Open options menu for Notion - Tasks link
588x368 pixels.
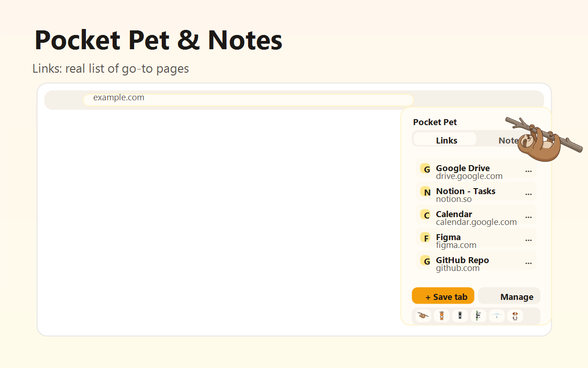pos(528,193)
